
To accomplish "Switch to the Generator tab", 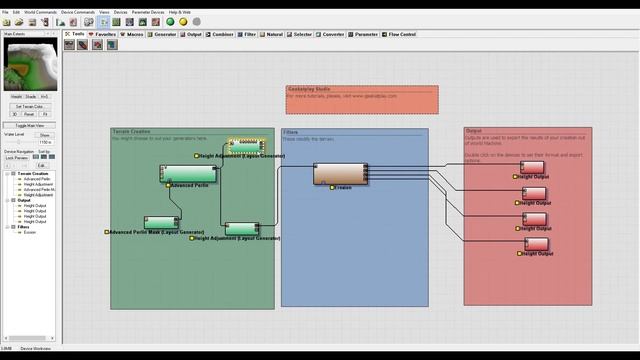I will [x=162, y=35].
